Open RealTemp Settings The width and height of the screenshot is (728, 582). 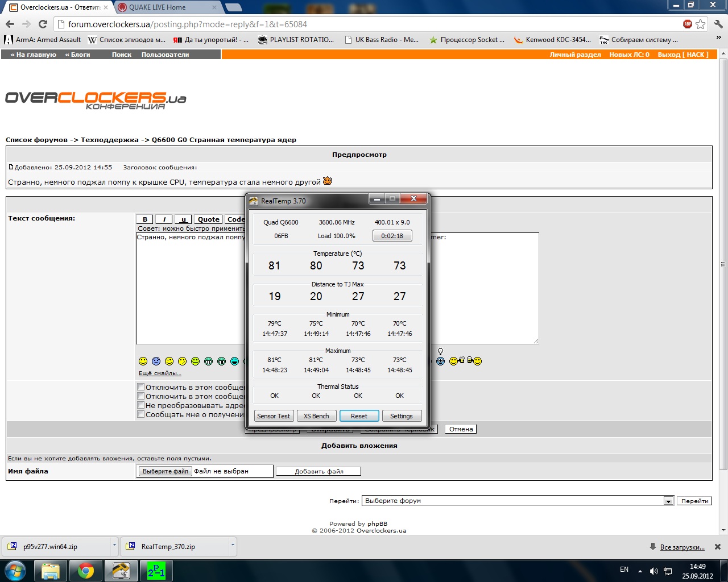tap(402, 416)
